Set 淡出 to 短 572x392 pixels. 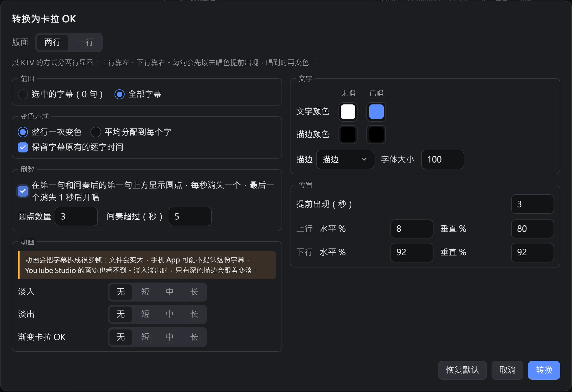(x=145, y=314)
